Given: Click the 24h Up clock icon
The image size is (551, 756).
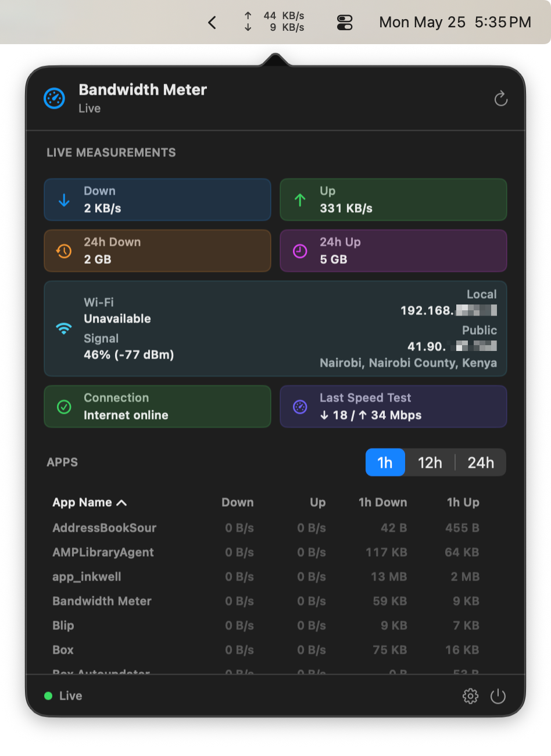Looking at the screenshot, I should 300,251.
